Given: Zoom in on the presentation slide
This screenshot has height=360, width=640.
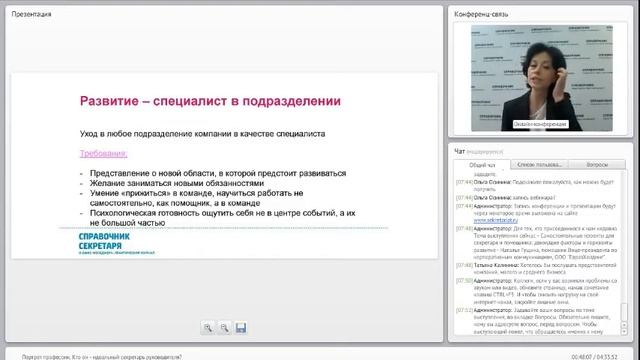Looking at the screenshot, I should coord(208,328).
